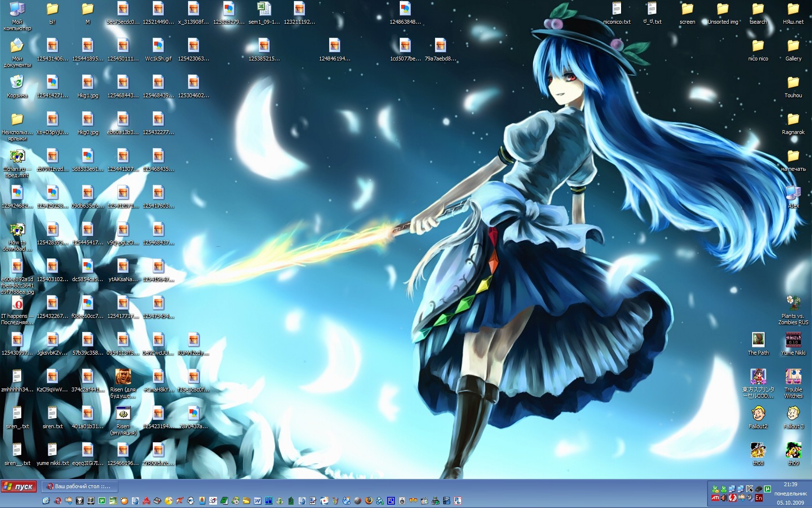Launch The Path game shortcut
The width and height of the screenshot is (812, 508).
click(758, 344)
